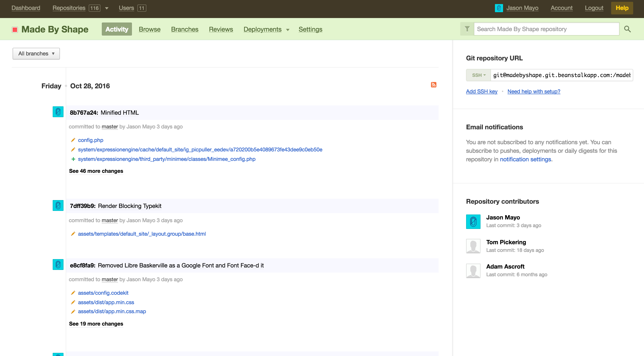Expand See 19 more changes

point(96,324)
